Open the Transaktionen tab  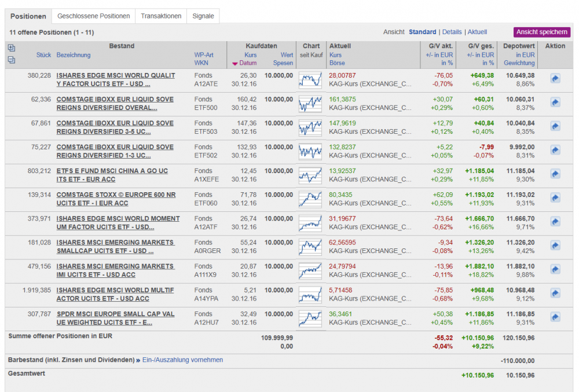161,16
